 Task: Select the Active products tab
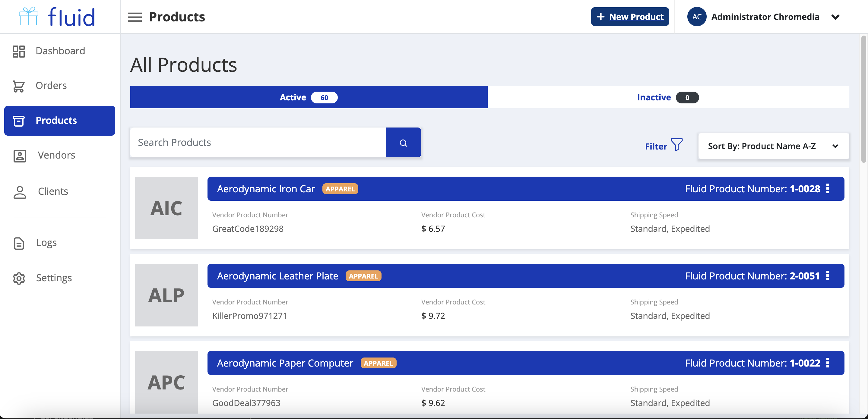(x=308, y=97)
